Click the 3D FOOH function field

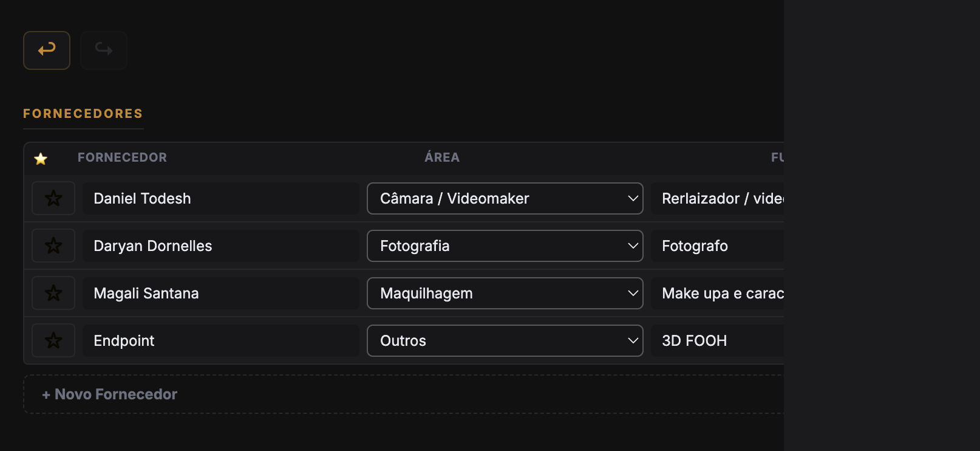tap(717, 340)
